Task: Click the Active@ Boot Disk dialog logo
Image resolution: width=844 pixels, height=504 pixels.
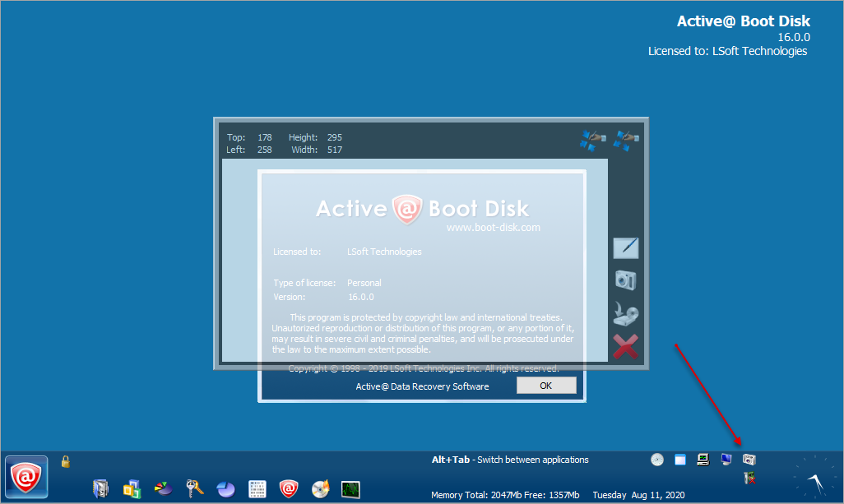Action: click(x=423, y=209)
